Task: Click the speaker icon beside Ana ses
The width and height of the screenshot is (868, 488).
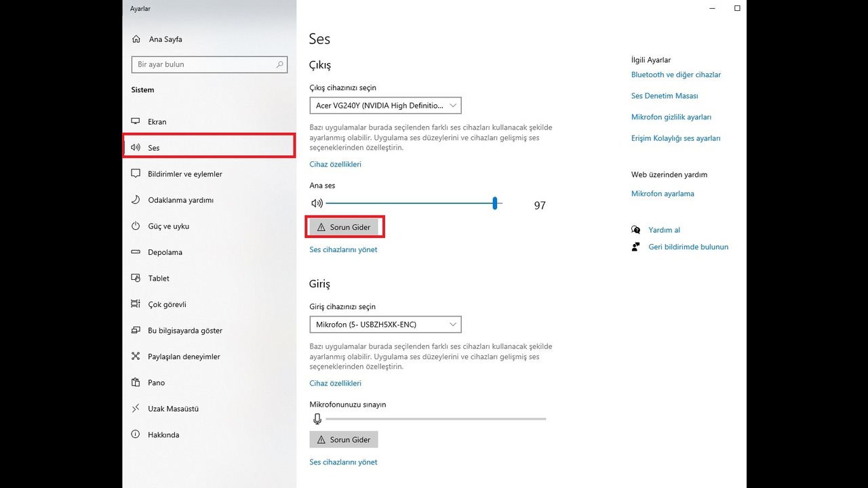Action: [317, 203]
